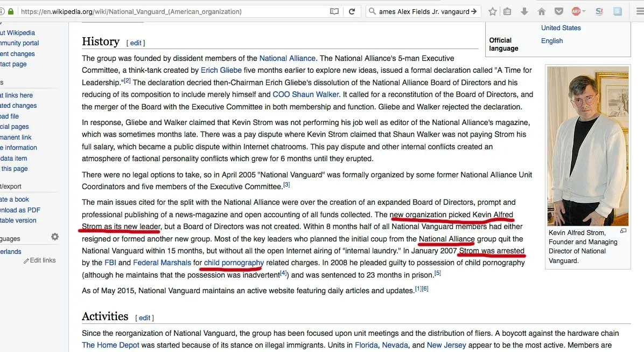Click the search magnifier icon

tap(372, 11)
